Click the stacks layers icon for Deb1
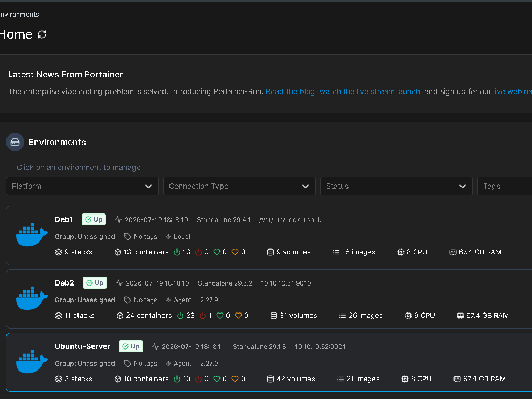 (x=59, y=252)
